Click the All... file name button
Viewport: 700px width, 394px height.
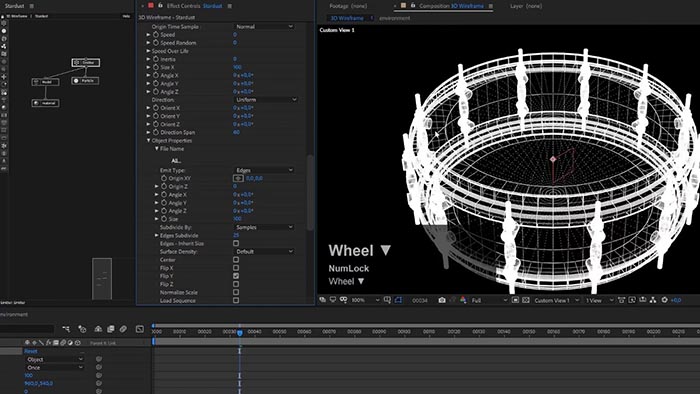click(176, 161)
